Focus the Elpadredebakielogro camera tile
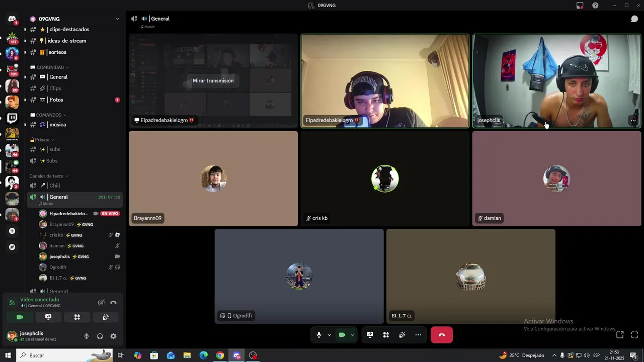The height and width of the screenshot is (362, 644). coord(385,81)
